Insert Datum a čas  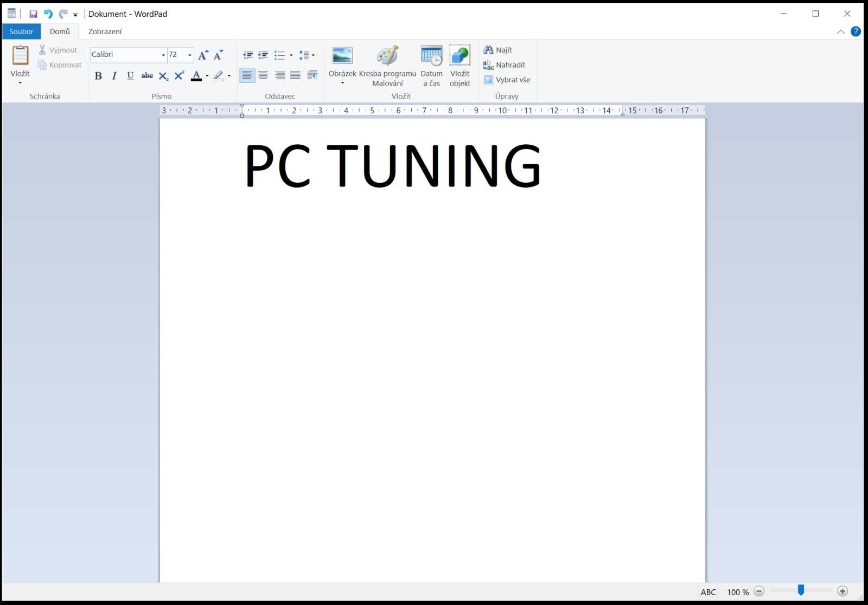(x=432, y=66)
